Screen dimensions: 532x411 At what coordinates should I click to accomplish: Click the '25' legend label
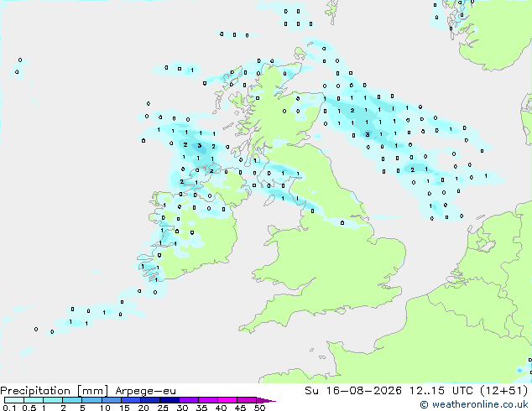[x=163, y=408]
